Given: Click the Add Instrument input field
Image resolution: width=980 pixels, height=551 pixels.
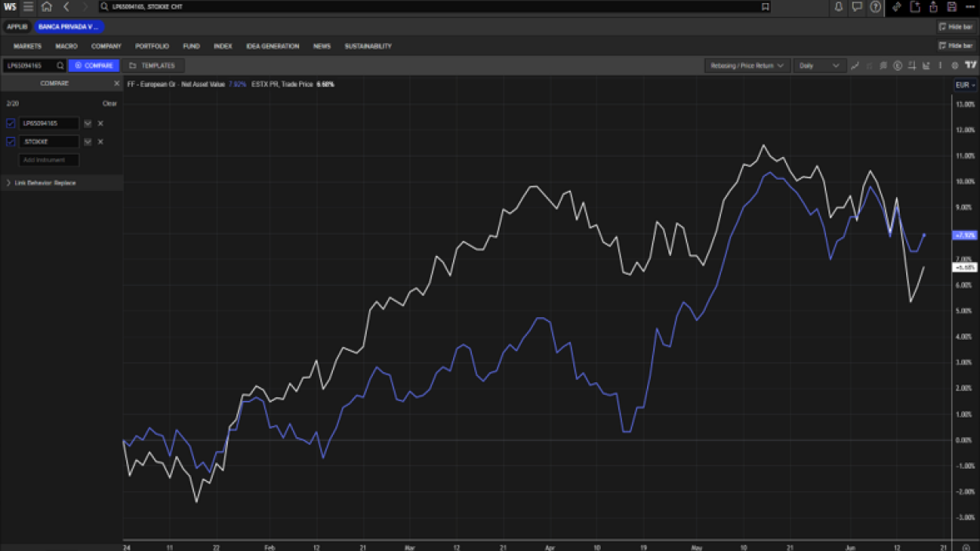Looking at the screenshot, I should (49, 160).
